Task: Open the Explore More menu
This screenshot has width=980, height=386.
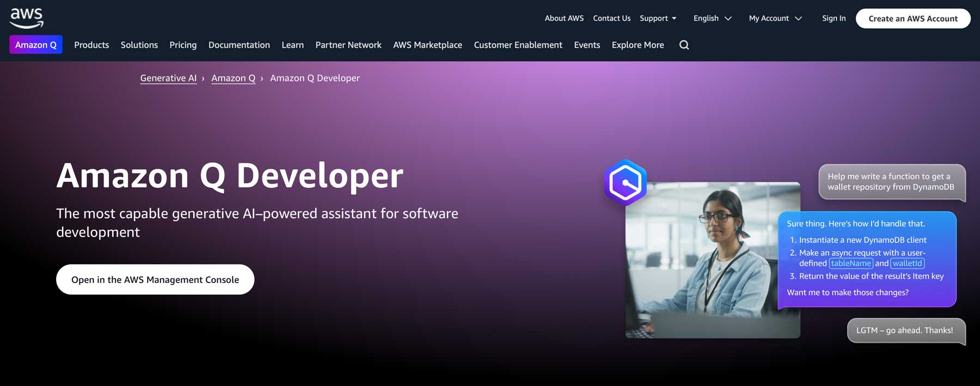Action: tap(638, 45)
